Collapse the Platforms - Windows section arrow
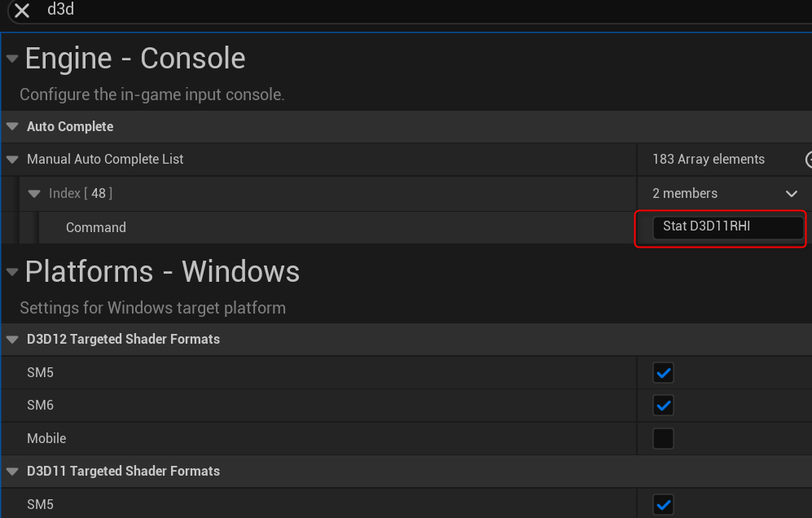The height and width of the screenshot is (518, 812). (x=12, y=273)
